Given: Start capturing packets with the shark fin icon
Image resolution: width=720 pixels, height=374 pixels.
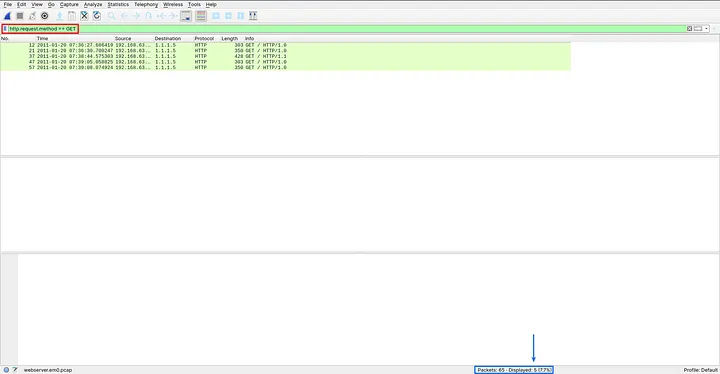Looking at the screenshot, I should tap(7, 16).
